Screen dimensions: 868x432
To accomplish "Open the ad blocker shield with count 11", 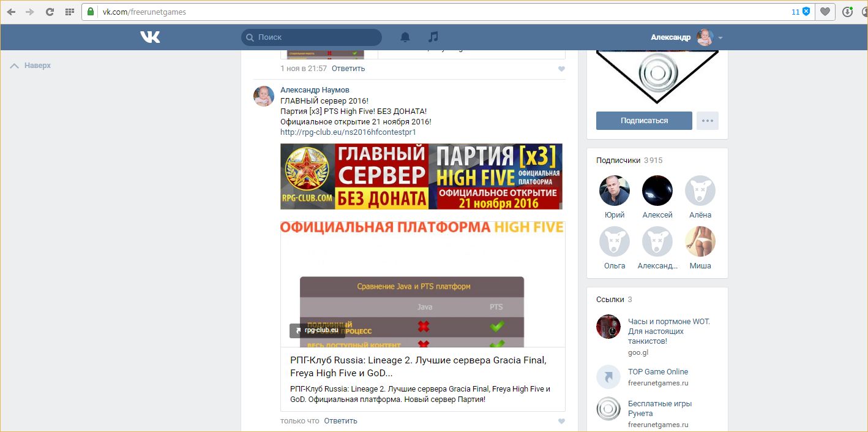I will pyautogui.click(x=801, y=12).
